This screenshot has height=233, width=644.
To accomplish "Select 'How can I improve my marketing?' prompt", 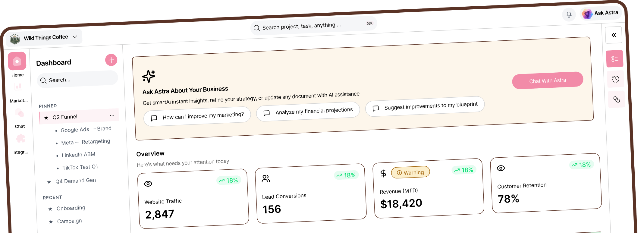I will point(197,116).
